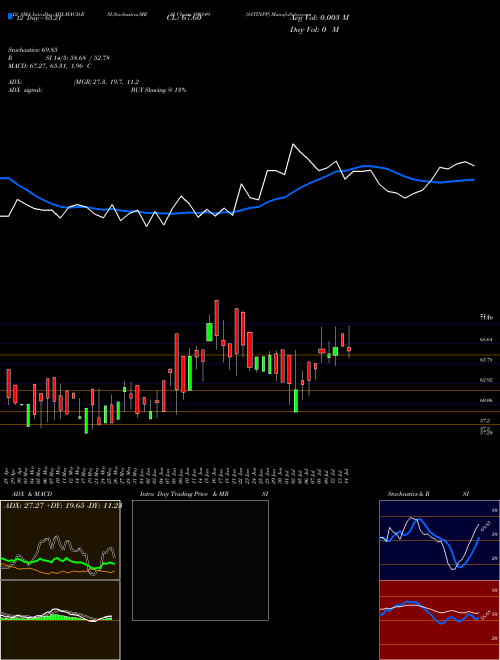Open the MACD histogram panel
500x660 pixels.
pos(60,620)
